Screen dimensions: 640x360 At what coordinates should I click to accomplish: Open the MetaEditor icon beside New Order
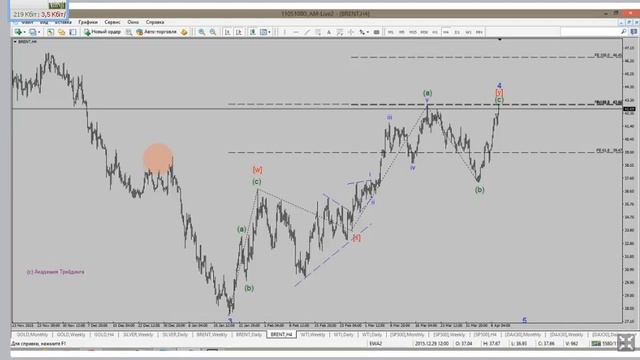129,32
